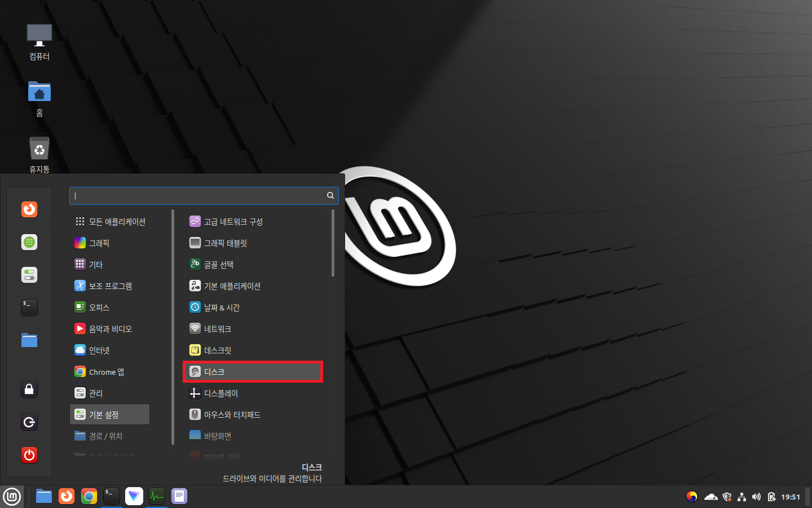Select the 홈 folder desktop icon
Viewport: 812px width, 508px height.
[39, 99]
